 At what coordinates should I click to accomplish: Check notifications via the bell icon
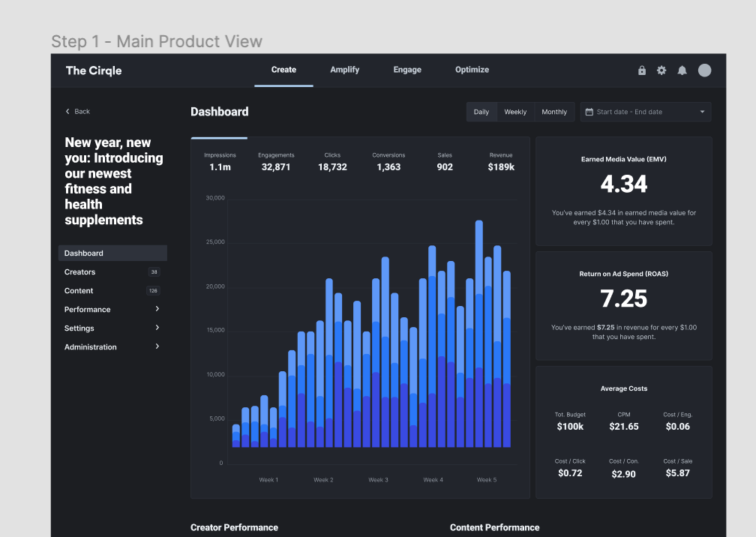[x=682, y=70]
